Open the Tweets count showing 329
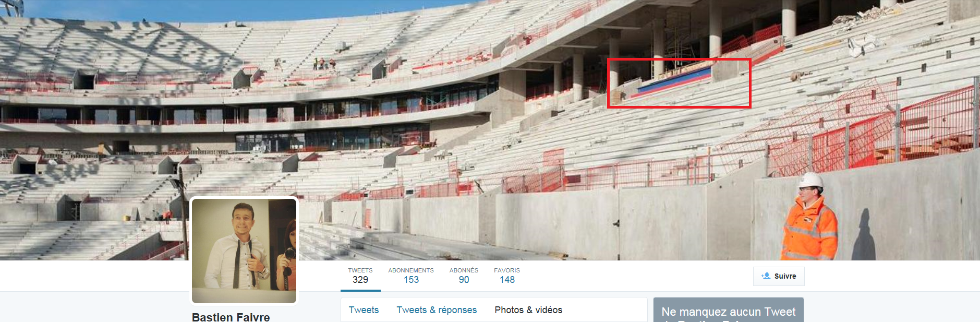This screenshot has width=980, height=322. tap(360, 276)
